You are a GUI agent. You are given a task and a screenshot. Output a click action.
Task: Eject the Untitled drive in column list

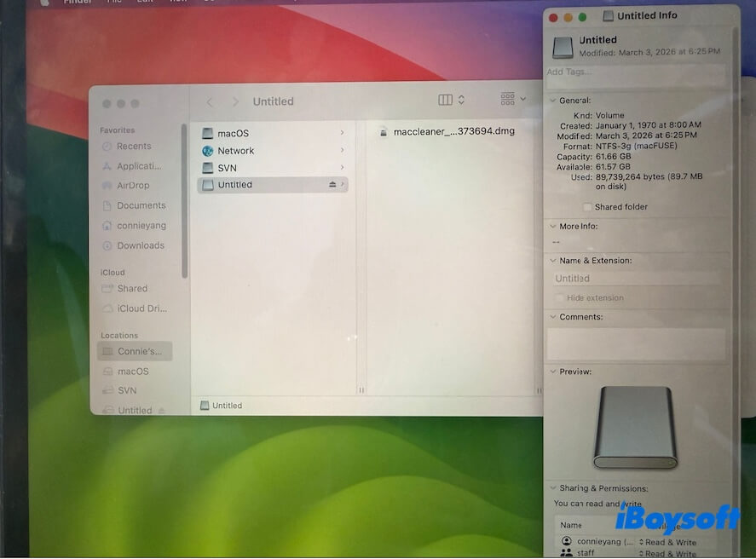pyautogui.click(x=332, y=185)
